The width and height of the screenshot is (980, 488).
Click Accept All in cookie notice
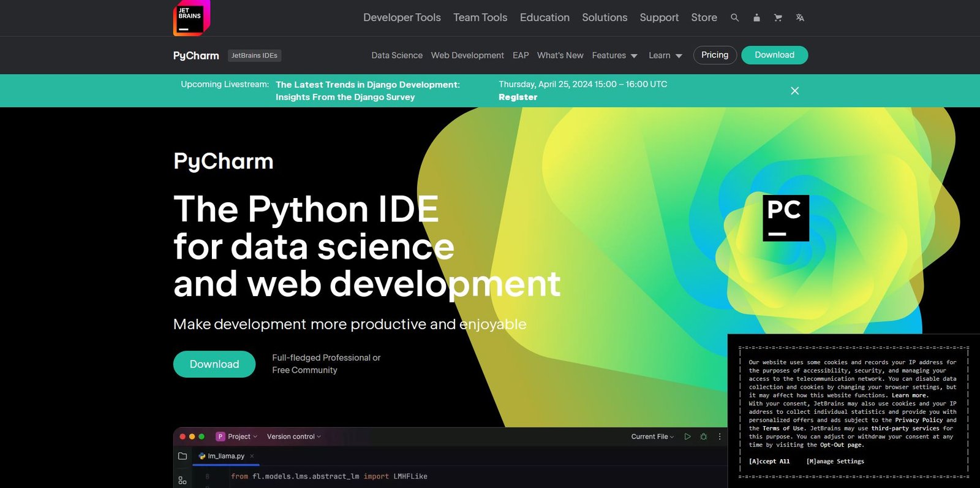(769, 462)
